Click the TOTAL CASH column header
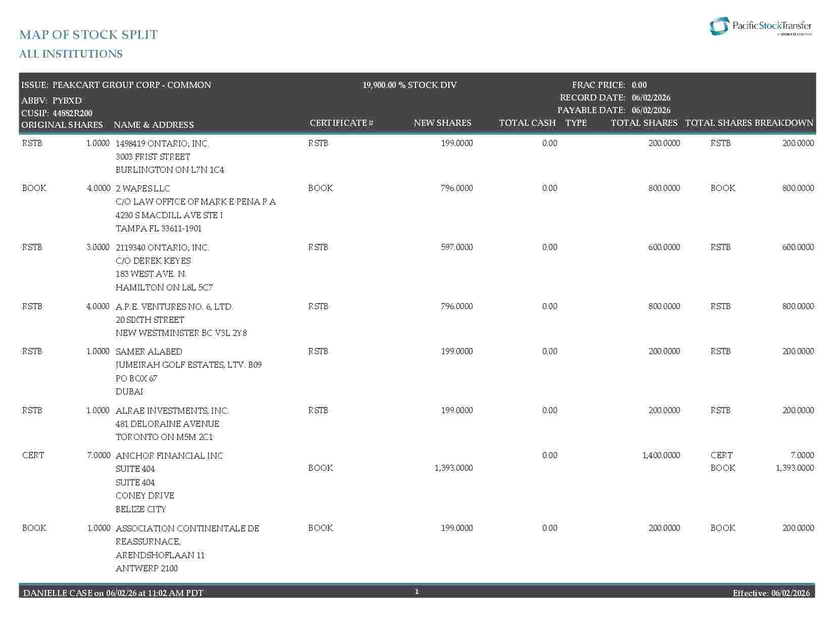Viewport: 834px width, 644px height. point(527,123)
